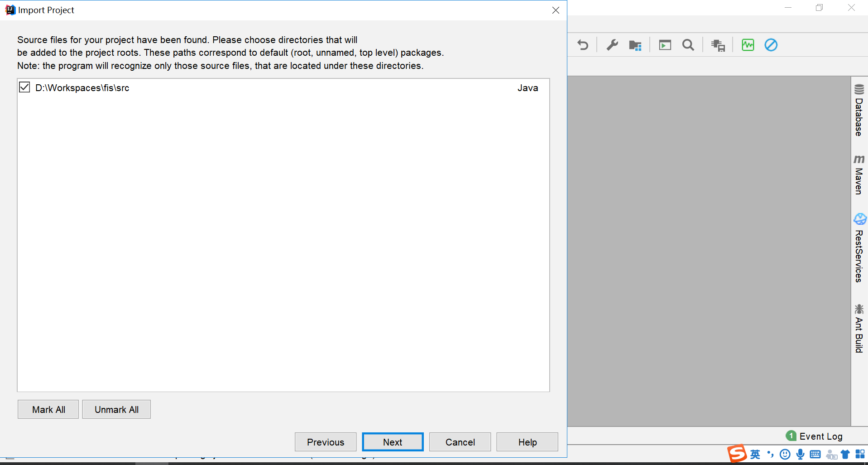Uncheck the D:\Workspaces\fis\src directory checkbox
This screenshot has height=465, width=868.
[24, 87]
